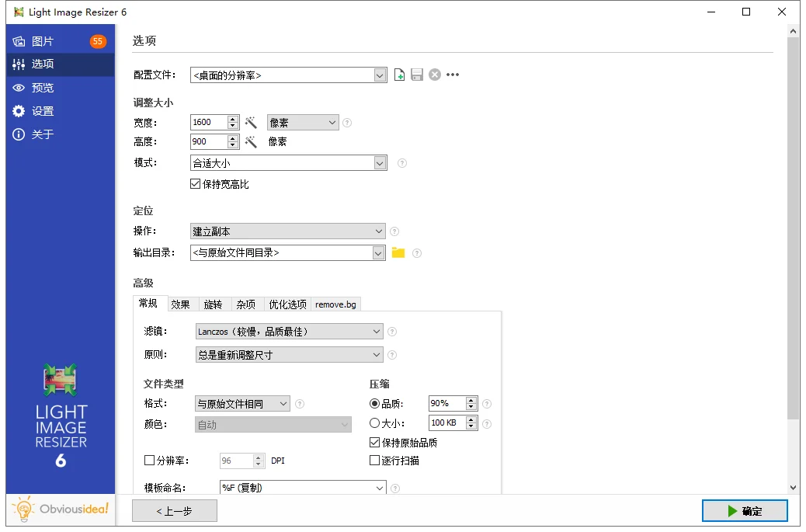Image resolution: width=806 pixels, height=532 pixels.
Task: Click the magic wand next to width
Action: [251, 122]
